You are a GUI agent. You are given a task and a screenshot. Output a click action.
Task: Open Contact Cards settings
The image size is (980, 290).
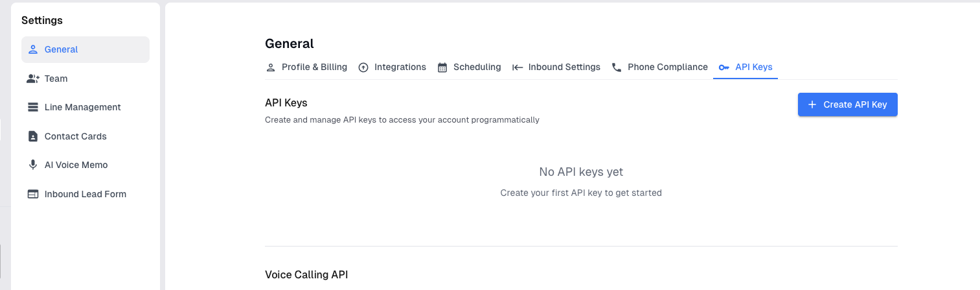[85, 136]
